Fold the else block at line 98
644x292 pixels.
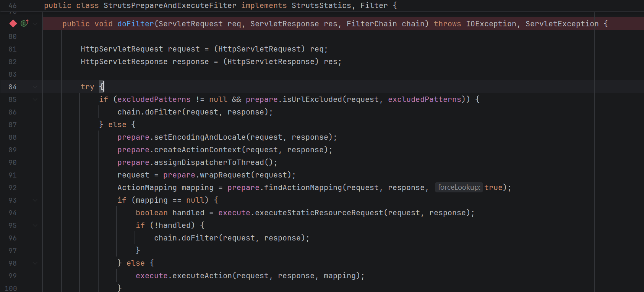pos(35,263)
